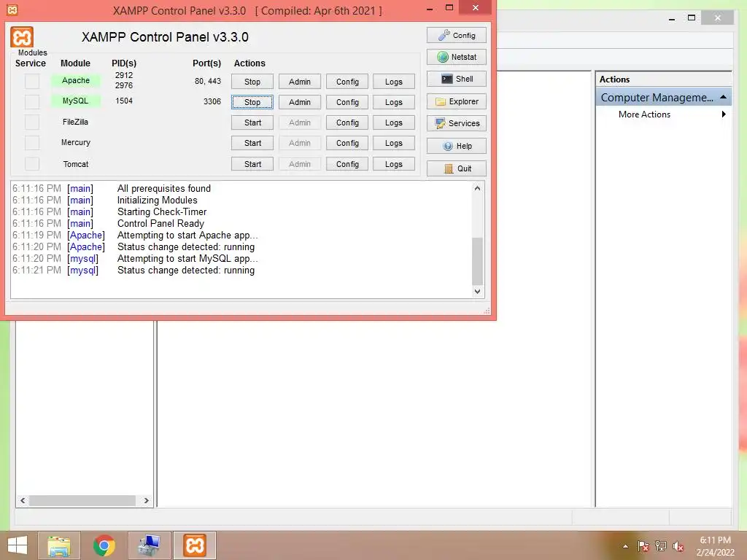Screen dimensions: 747x560
Task: Switch to Computer Management on the taskbar
Action: (x=149, y=545)
